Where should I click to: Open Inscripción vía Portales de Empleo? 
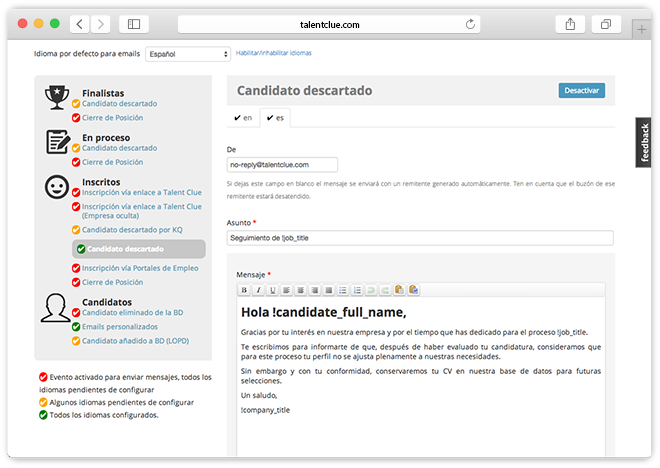pos(140,268)
